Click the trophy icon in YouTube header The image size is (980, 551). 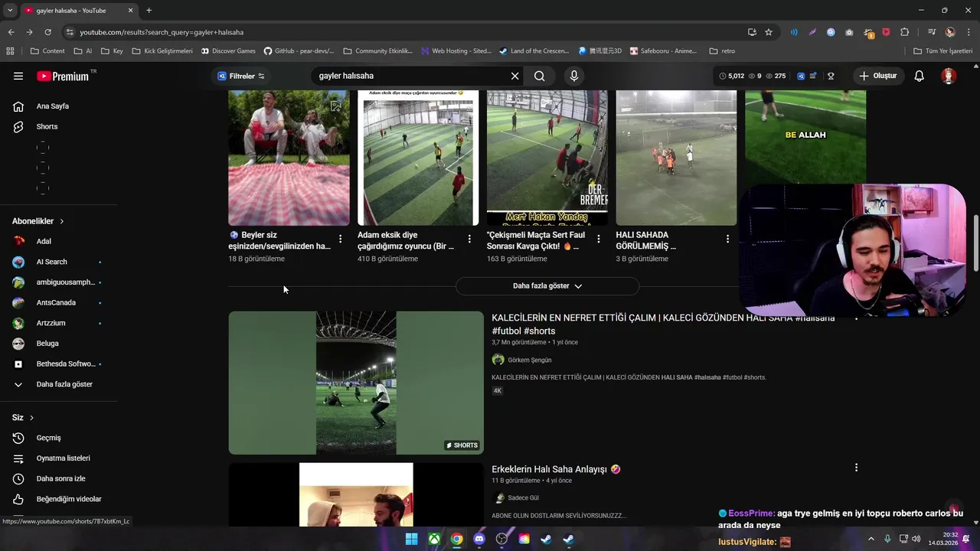pos(831,76)
